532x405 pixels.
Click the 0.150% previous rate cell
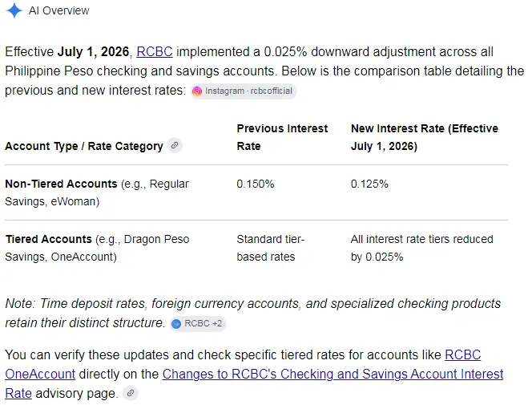(256, 184)
